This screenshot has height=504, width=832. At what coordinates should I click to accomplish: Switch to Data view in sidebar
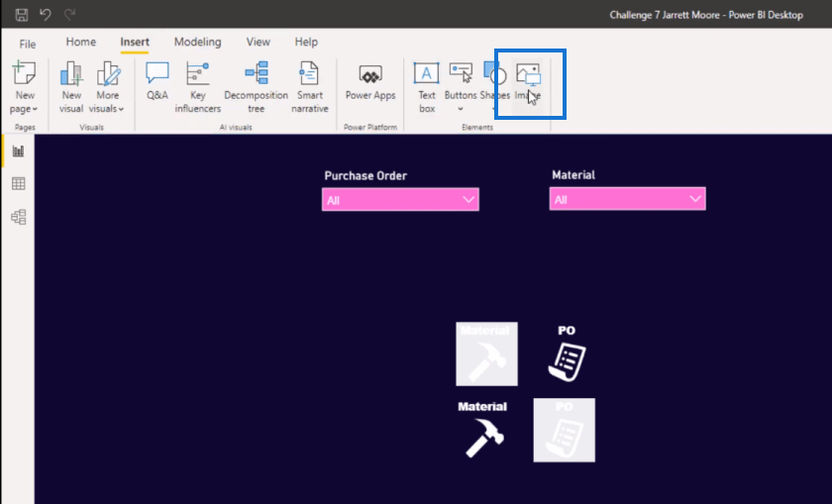(18, 184)
